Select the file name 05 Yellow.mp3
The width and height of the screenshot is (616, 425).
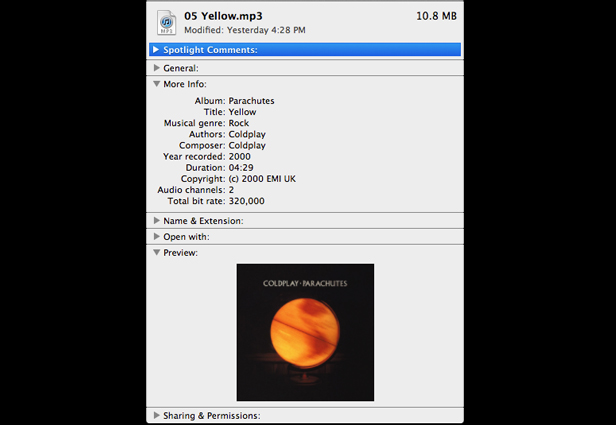click(x=223, y=16)
